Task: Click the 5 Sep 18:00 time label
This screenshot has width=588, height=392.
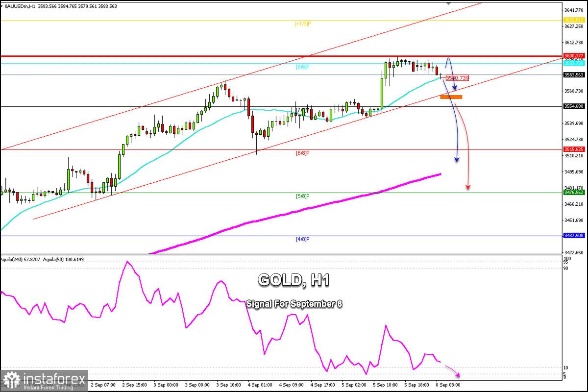Action: click(416, 385)
